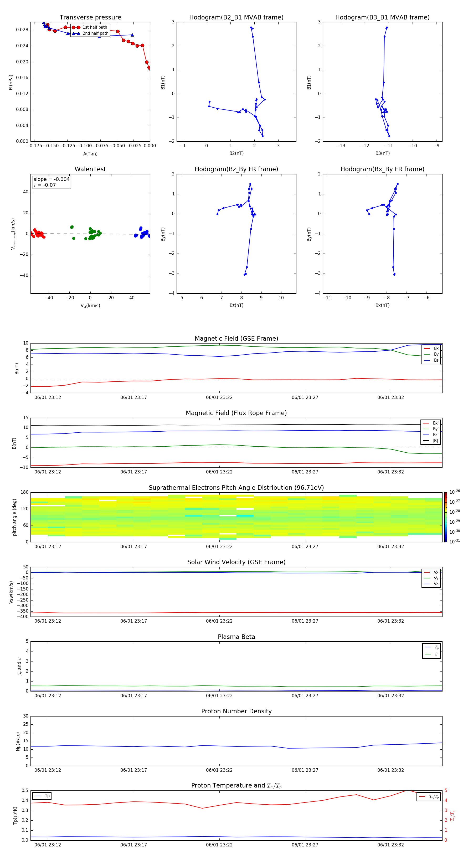Click the 'Plasma Beta' panel title
Image resolution: width=473 pixels, height=868 pixels.
(x=236, y=637)
